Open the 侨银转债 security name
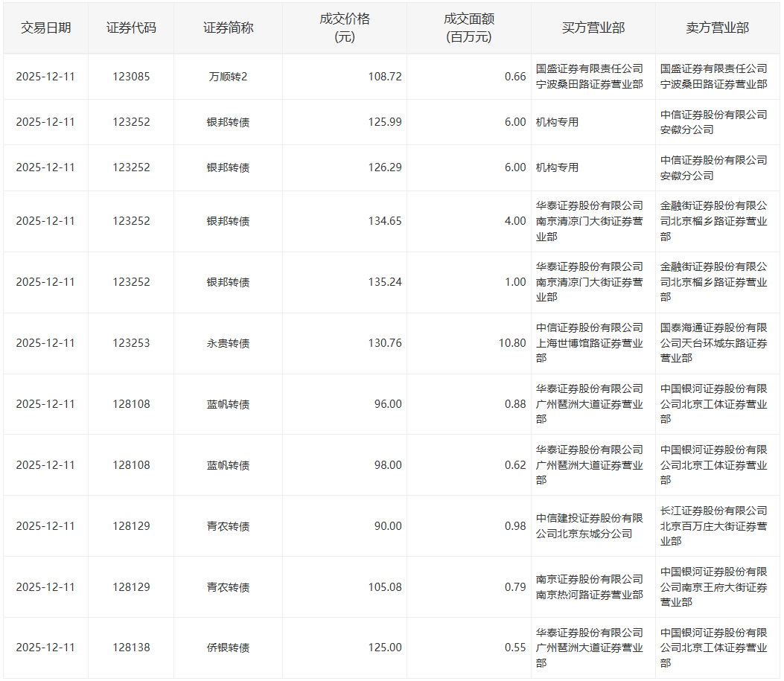The image size is (784, 681). coord(229,648)
